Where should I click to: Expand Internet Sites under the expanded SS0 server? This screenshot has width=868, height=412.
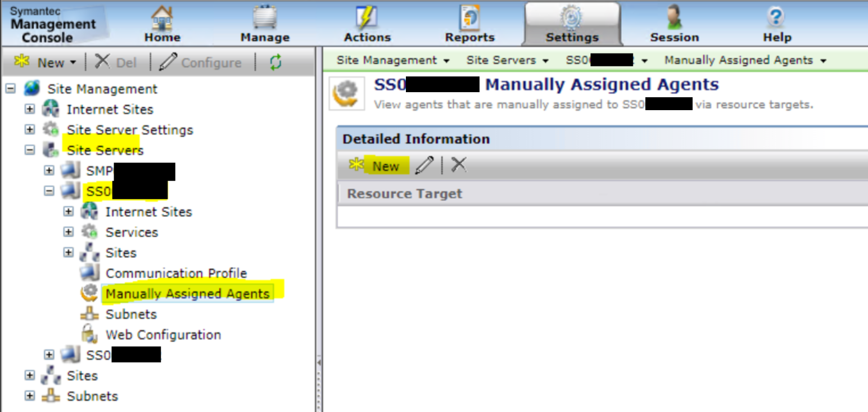[69, 211]
